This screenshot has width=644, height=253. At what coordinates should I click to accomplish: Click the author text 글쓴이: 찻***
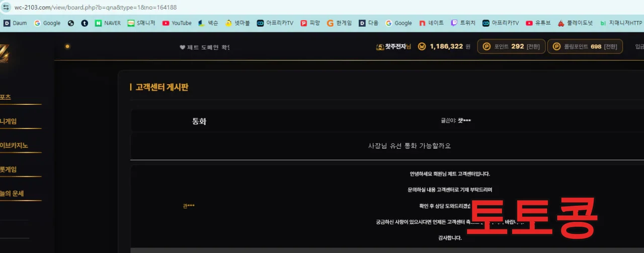(x=456, y=120)
